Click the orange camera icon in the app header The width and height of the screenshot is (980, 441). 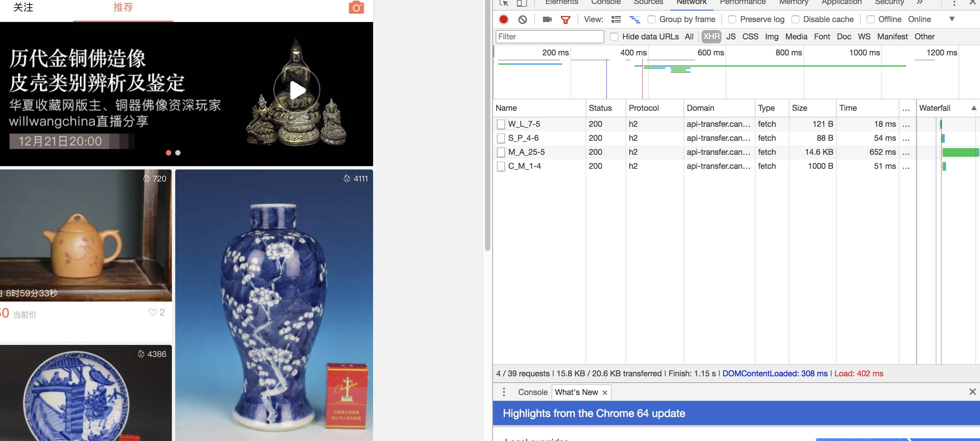(356, 7)
